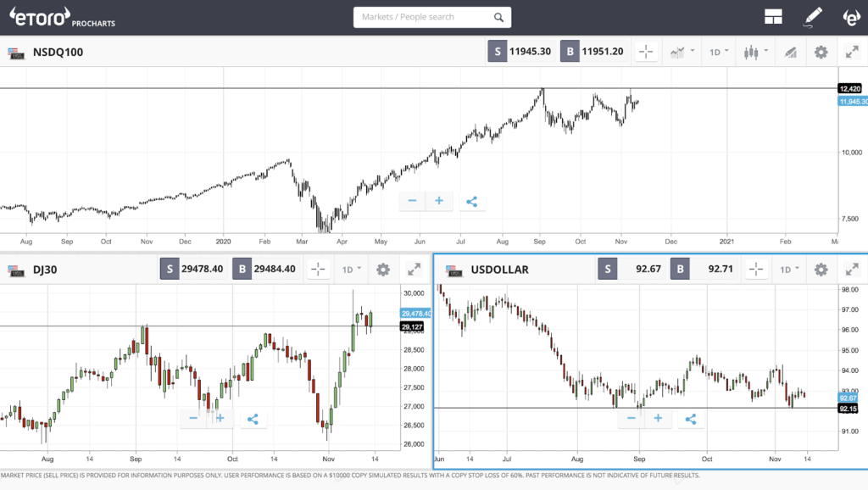868x490 pixels.
Task: Open the drawing tools icon on NSDQ100 toolbar
Action: [791, 53]
